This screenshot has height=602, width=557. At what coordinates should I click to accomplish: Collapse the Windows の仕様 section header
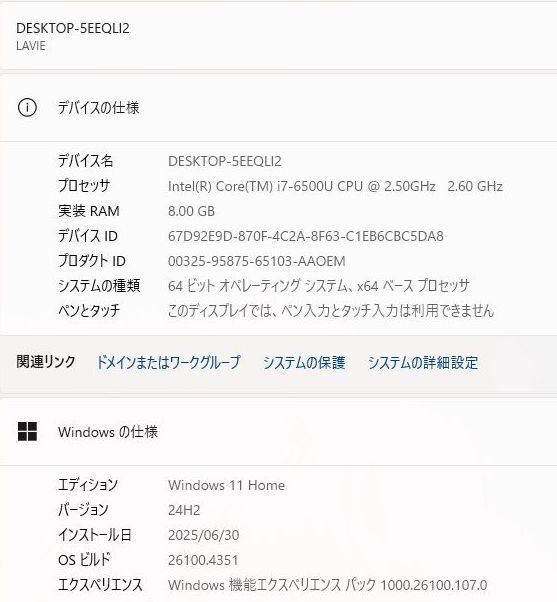coord(278,432)
